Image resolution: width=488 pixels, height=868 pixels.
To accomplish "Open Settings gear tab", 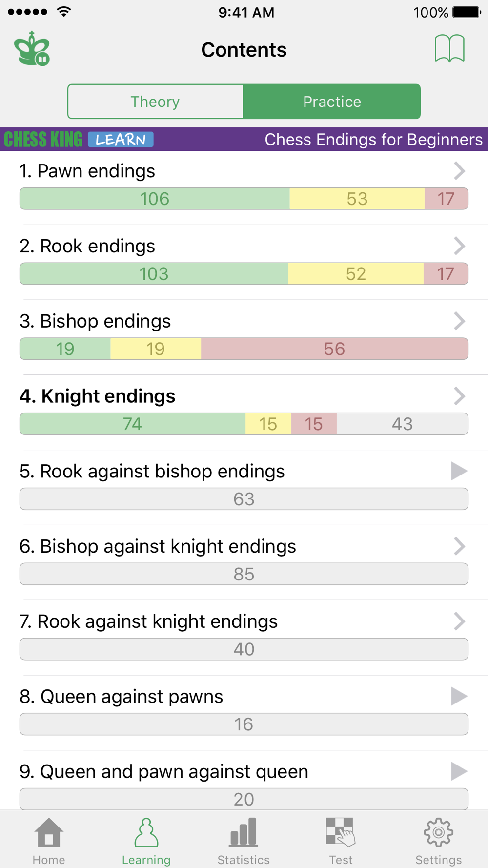I will pos(438,841).
